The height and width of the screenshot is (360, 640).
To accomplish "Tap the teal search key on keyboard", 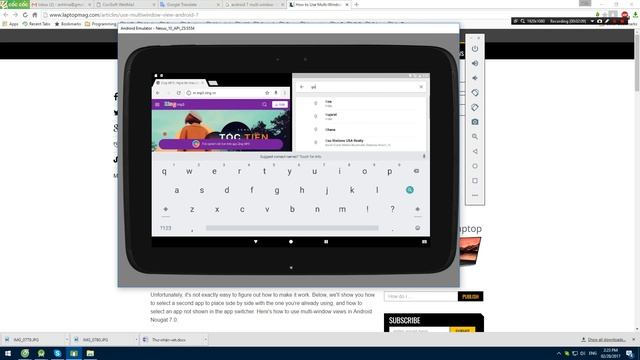I will tap(410, 190).
